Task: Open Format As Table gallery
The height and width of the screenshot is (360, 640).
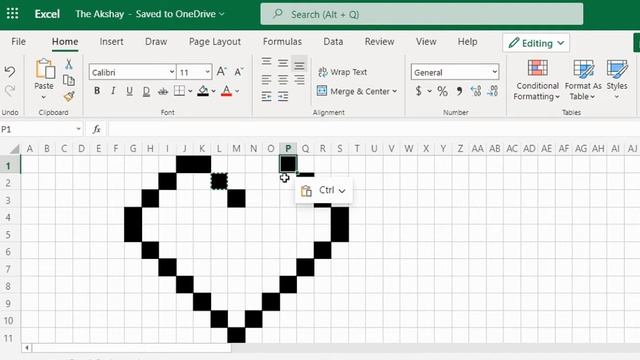Action: [583, 80]
